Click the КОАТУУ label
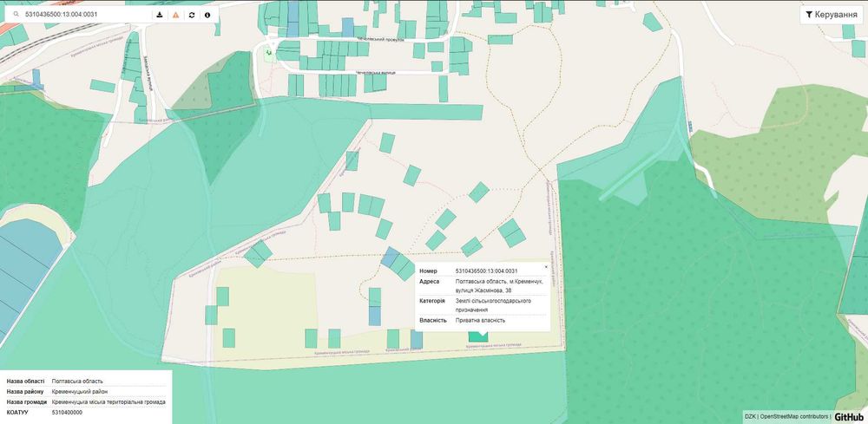The image size is (868, 424). (x=17, y=413)
